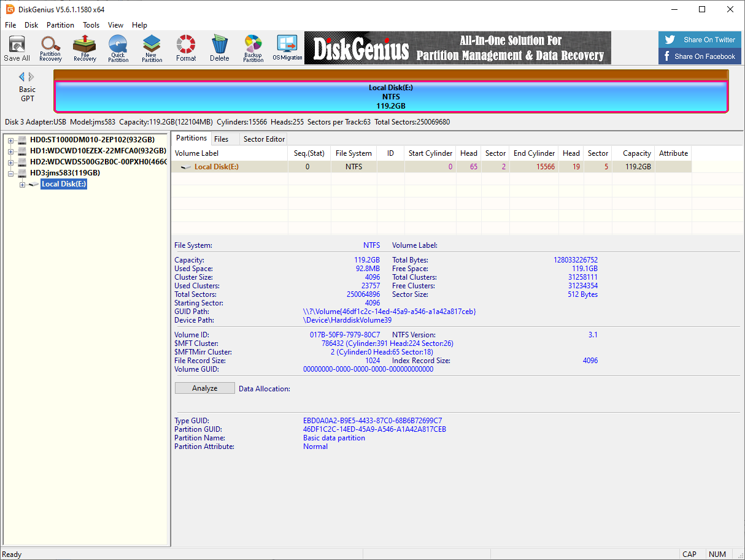Click the Save All toolbar icon
745x560 pixels.
tap(17, 48)
